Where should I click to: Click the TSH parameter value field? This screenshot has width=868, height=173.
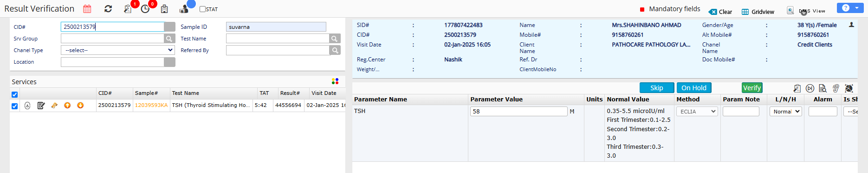point(518,112)
